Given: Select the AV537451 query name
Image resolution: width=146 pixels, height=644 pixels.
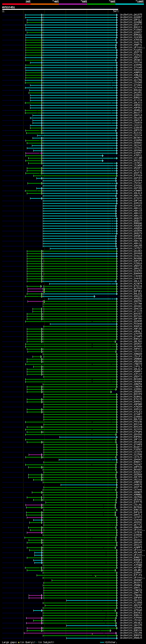Looking at the screenshot, I should click(x=8, y=7).
